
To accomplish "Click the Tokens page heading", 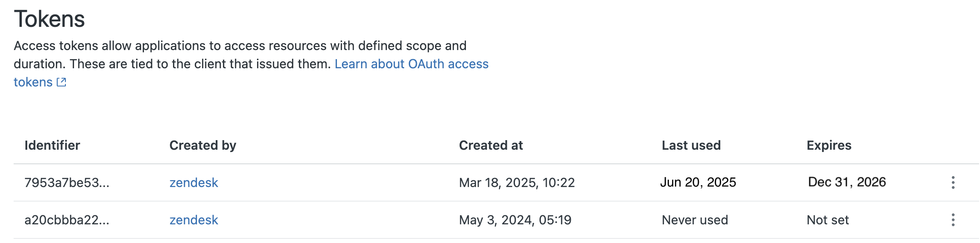I will (49, 19).
